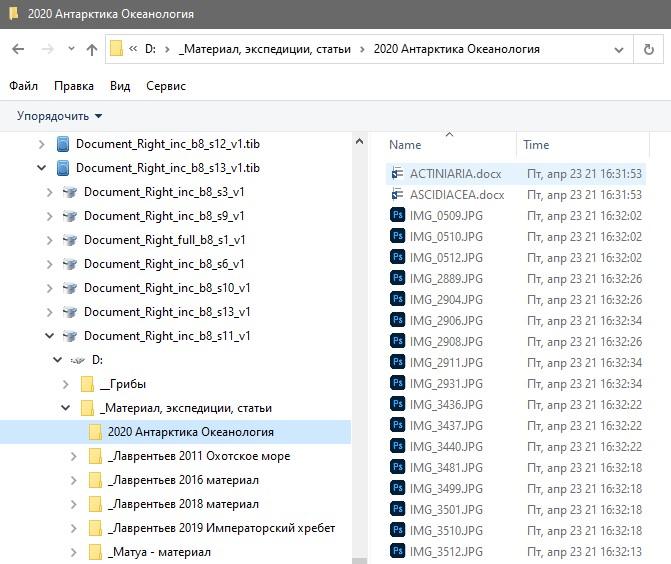This screenshot has width=671, height=564.
Task: Expand _Лаврентьев 2011 Охотское море folder
Action: (x=74, y=456)
